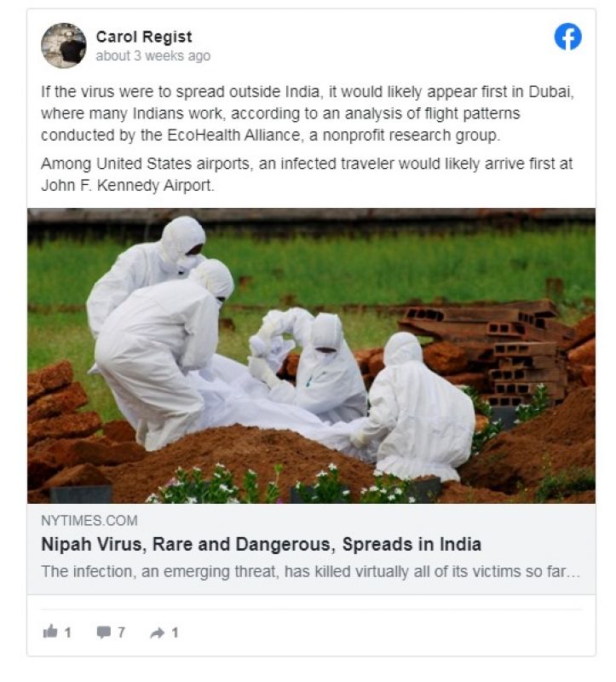The height and width of the screenshot is (682, 616).
Task: Click the worker in white suit at right
Action: 417,407
